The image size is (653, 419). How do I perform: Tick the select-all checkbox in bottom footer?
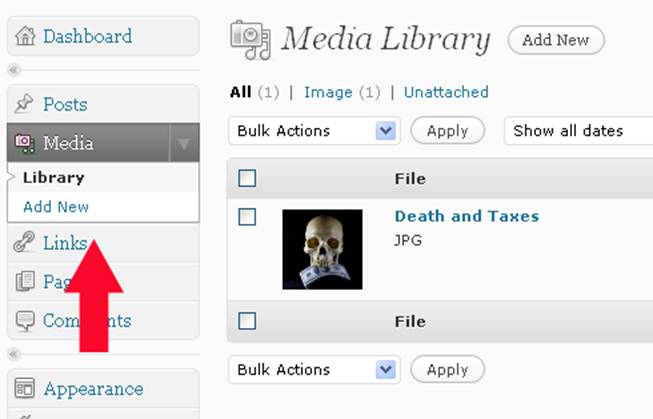(247, 321)
